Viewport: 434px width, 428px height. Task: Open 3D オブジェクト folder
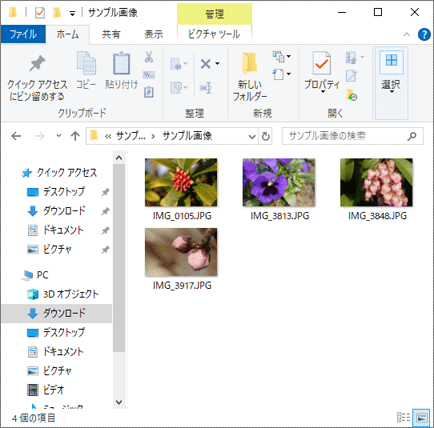click(x=63, y=294)
